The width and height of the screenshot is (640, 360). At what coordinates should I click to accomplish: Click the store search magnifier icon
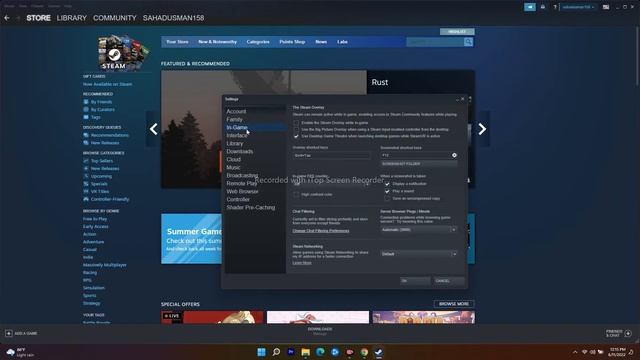(x=468, y=42)
